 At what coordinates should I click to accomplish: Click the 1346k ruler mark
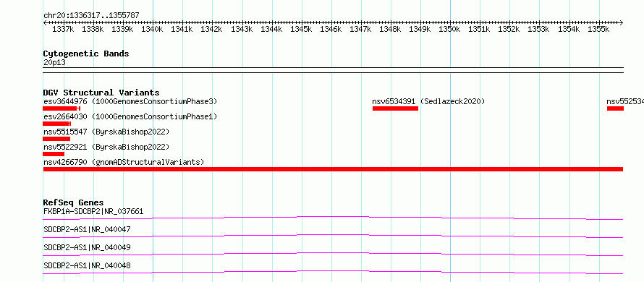[x=331, y=30]
